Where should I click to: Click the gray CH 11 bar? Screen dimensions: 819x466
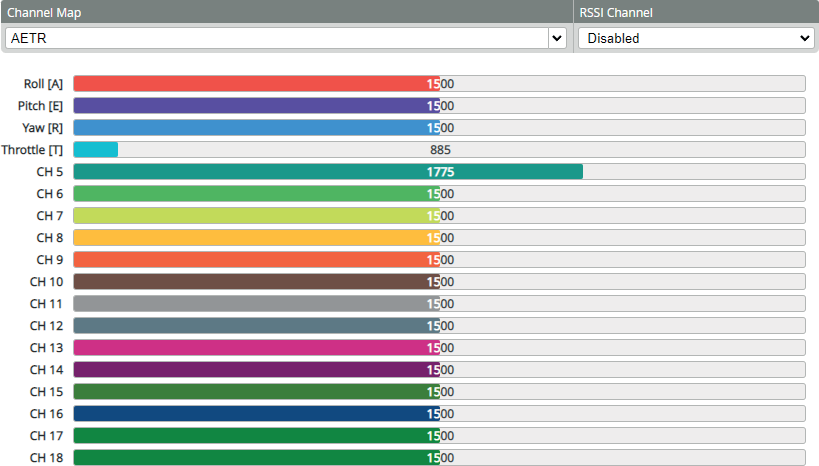[x=439, y=304]
